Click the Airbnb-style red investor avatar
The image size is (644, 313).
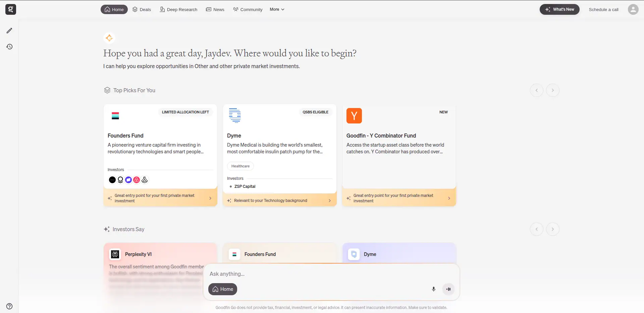137,180
